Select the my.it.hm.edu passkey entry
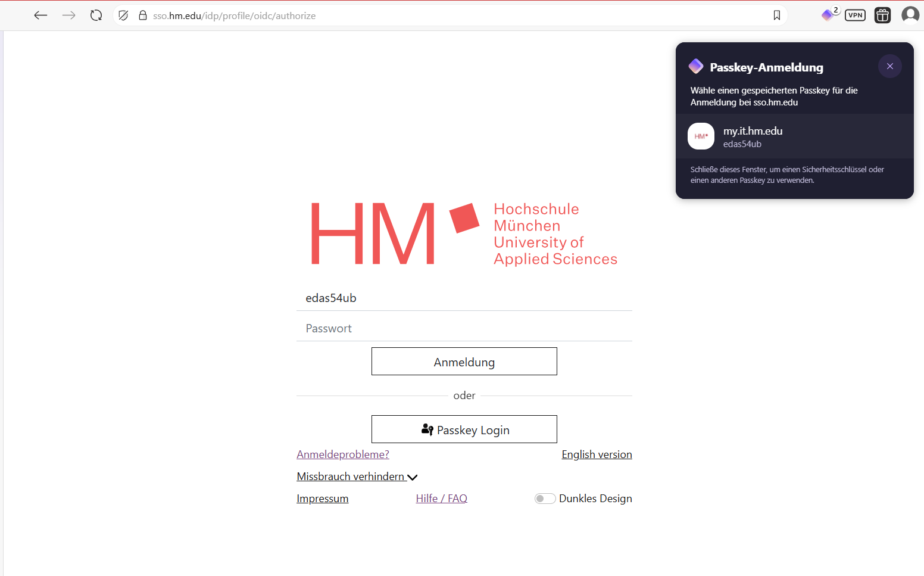The height and width of the screenshot is (576, 924). point(794,136)
